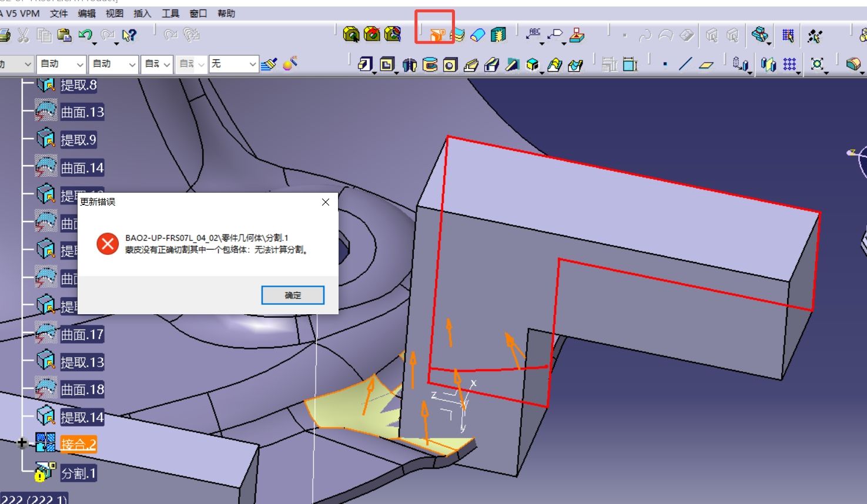Open the Pad tool sub-menu arrow

coord(374,72)
